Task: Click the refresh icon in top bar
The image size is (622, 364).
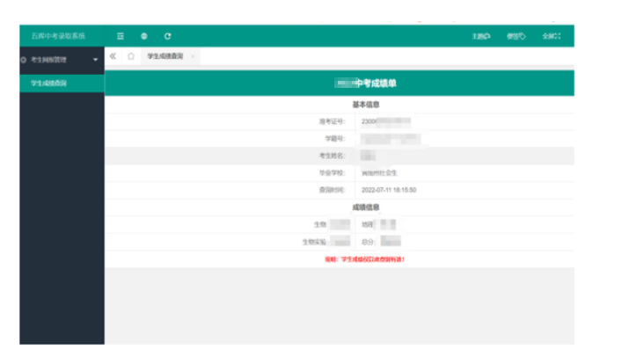Action: point(168,36)
